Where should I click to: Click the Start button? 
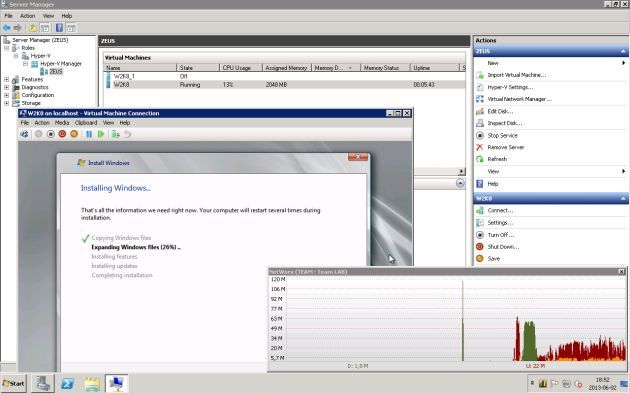coord(14,384)
